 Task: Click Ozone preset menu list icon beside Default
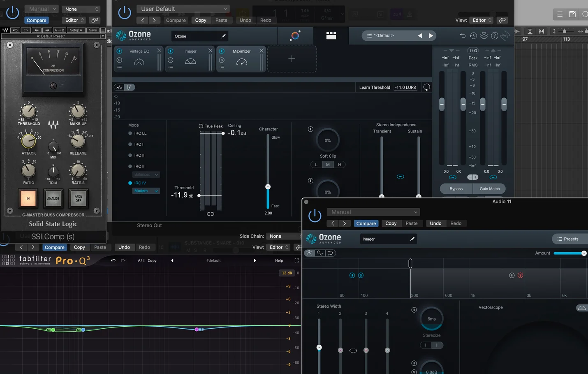(x=369, y=36)
